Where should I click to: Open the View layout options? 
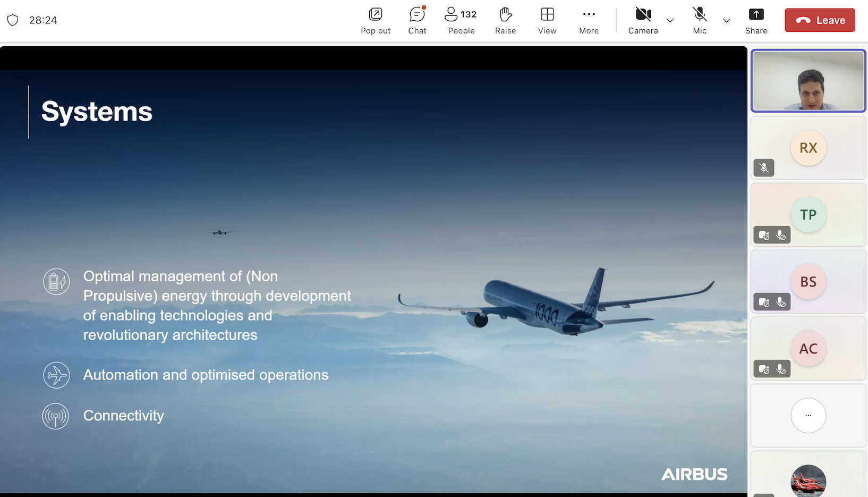547,20
